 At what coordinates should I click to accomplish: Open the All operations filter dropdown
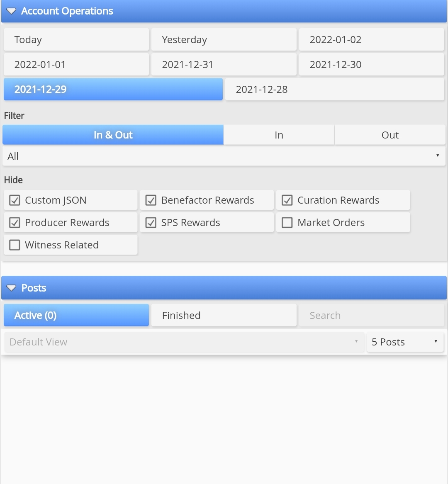[224, 156]
